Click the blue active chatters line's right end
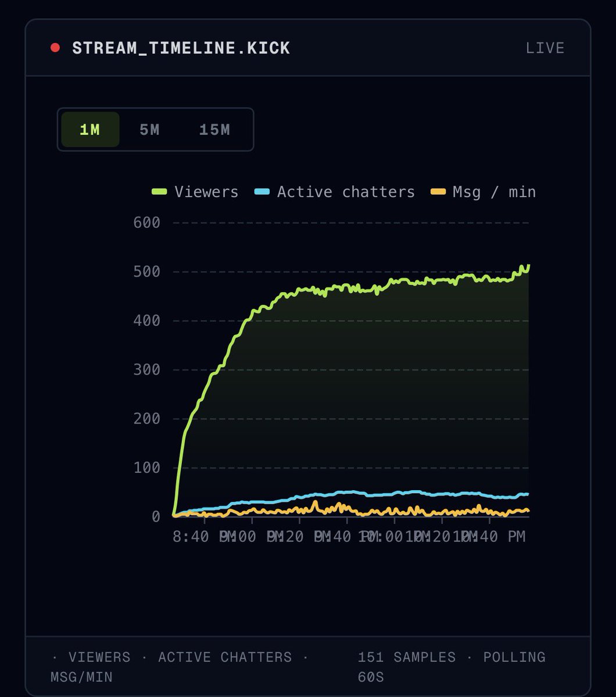Image resolution: width=616 pixels, height=697 pixels. tap(527, 494)
